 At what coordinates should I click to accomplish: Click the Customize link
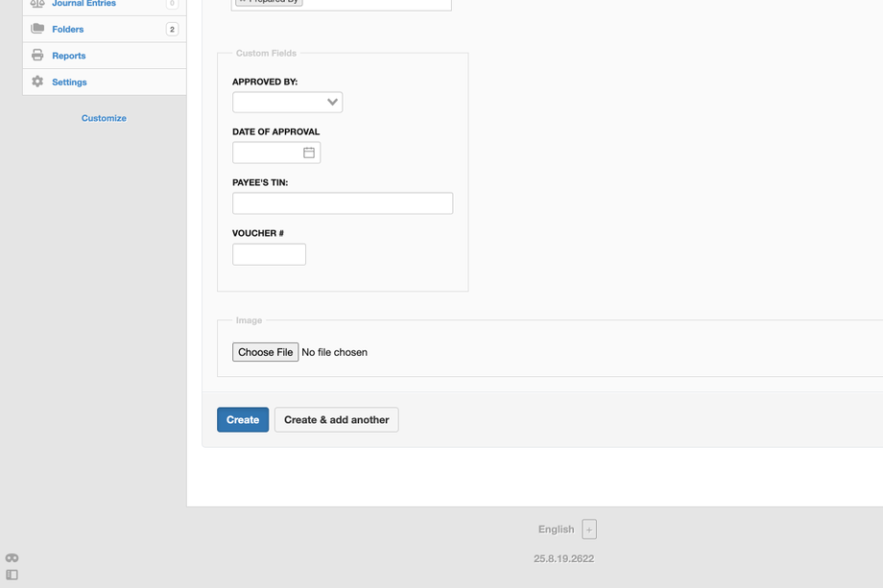pyautogui.click(x=104, y=118)
